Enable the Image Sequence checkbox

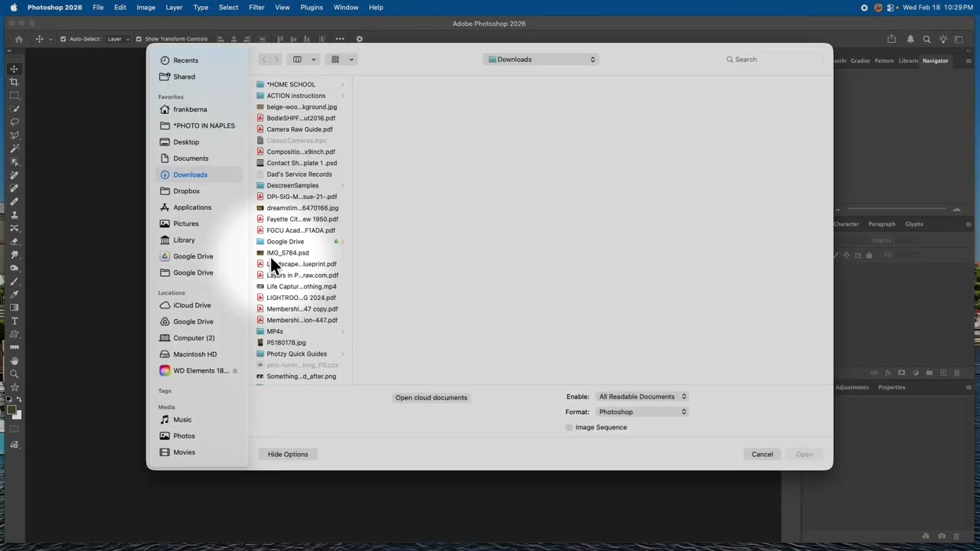(x=569, y=427)
